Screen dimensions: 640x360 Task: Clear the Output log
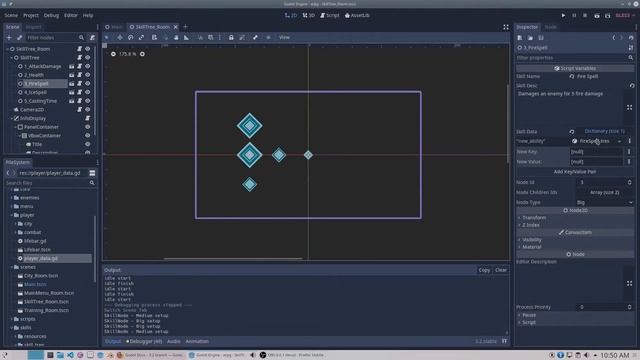pos(501,270)
